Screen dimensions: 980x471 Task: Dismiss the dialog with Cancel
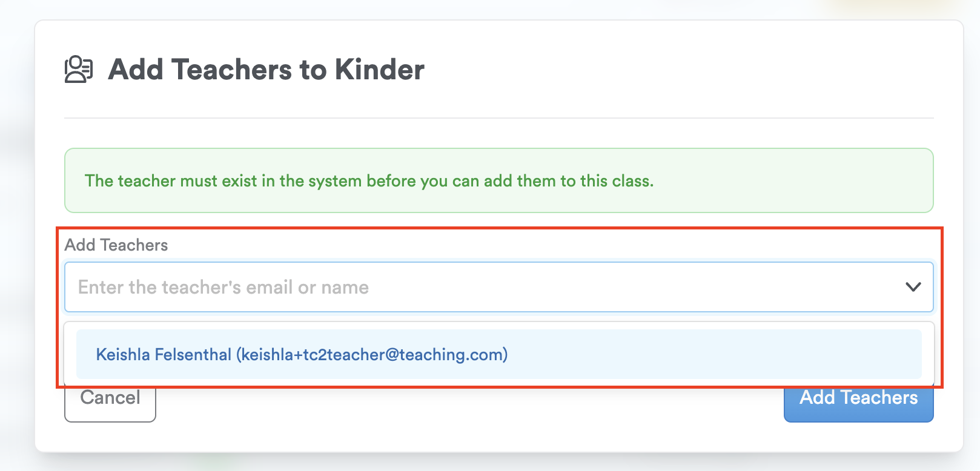click(110, 401)
